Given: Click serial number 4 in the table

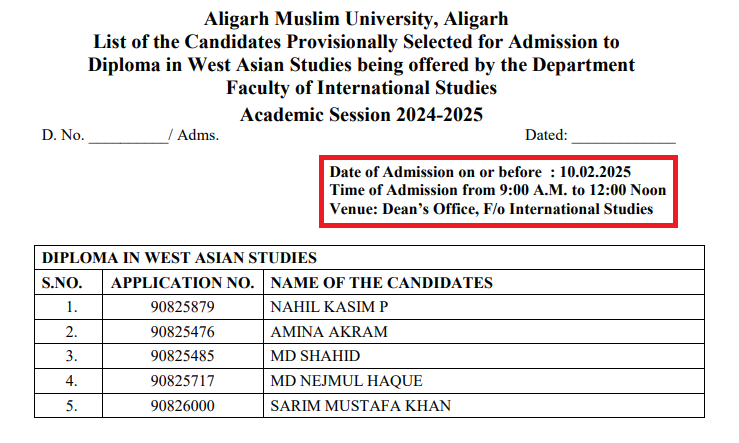Looking at the screenshot, I should 70,381.
